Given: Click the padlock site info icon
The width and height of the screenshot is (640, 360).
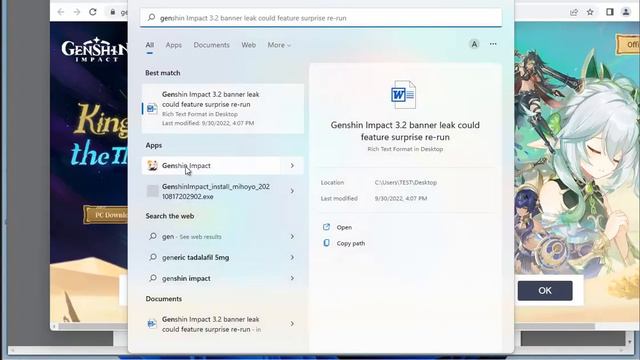Looking at the screenshot, I should tap(113, 12).
